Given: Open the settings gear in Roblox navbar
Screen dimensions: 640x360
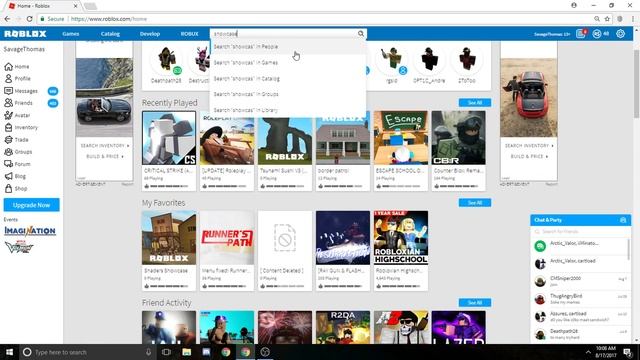Looking at the screenshot, I should (620, 34).
